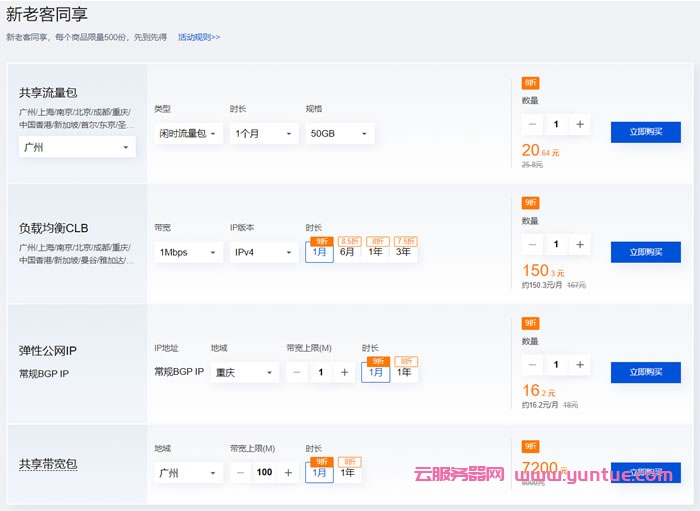Choose 3年 duration for 负载均衡CLB
The width and height of the screenshot is (700, 511).
[403, 252]
